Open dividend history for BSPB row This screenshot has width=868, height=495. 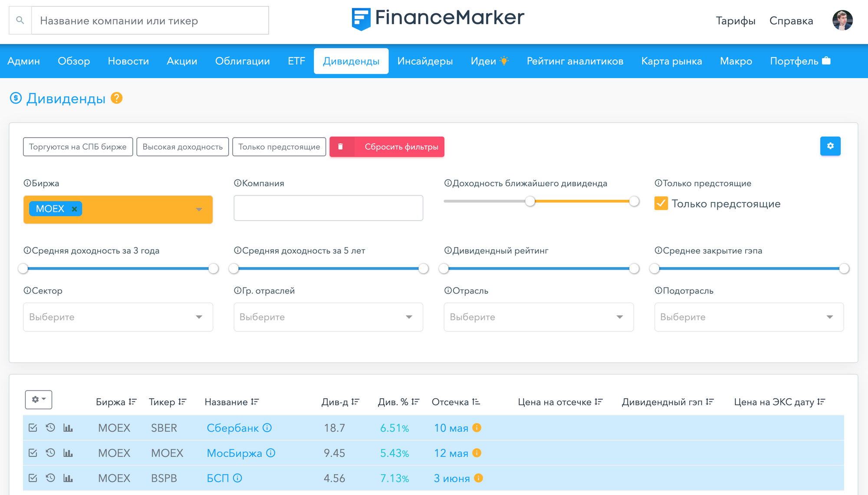point(50,478)
